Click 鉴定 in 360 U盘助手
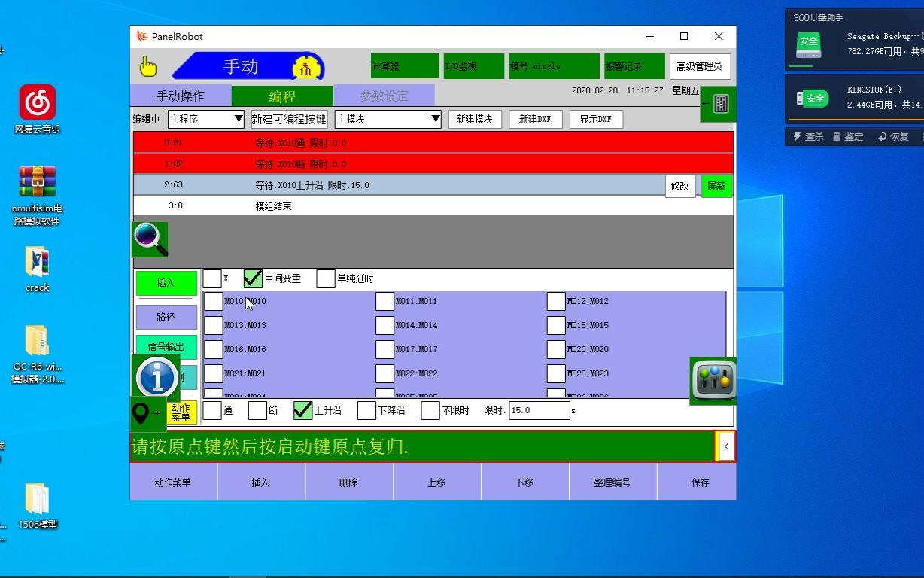This screenshot has height=578, width=924. point(848,137)
